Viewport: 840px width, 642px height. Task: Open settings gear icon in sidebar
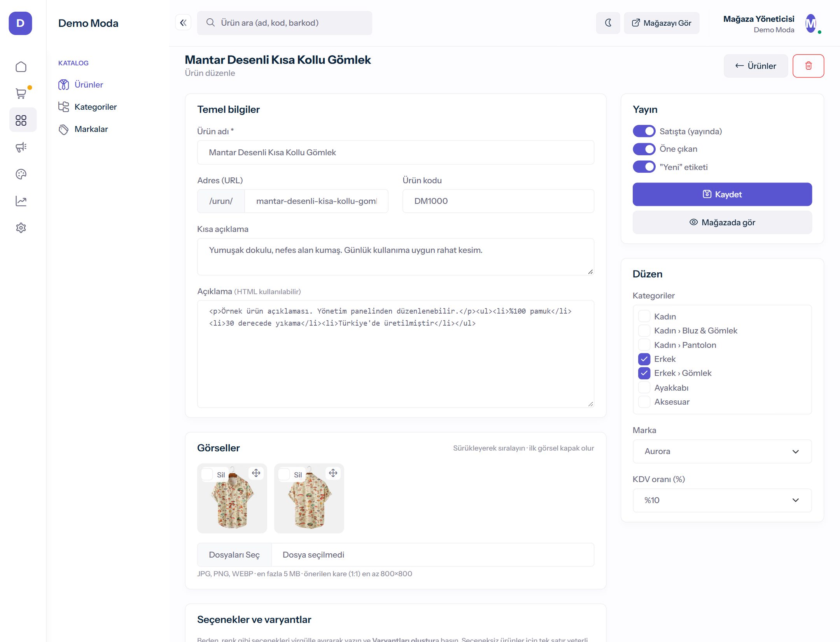(21, 228)
